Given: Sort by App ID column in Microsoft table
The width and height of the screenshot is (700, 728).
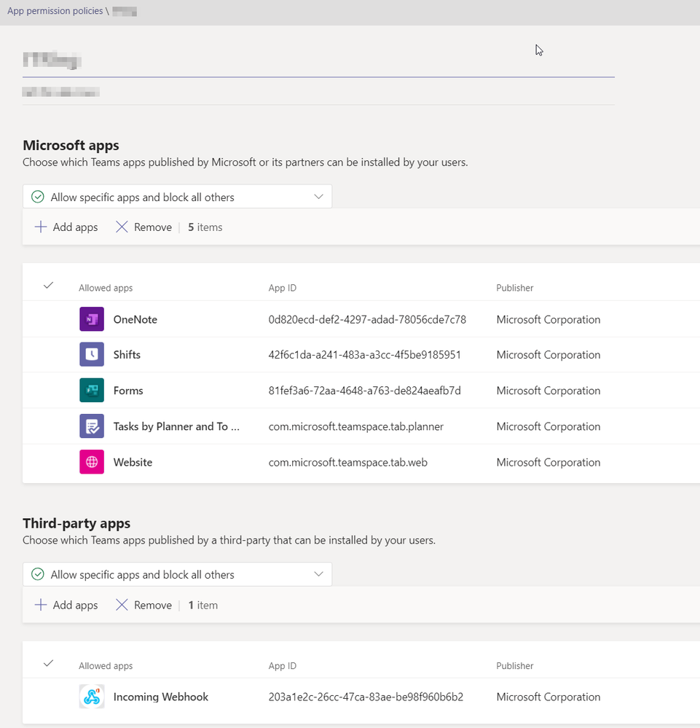Looking at the screenshot, I should click(x=282, y=288).
